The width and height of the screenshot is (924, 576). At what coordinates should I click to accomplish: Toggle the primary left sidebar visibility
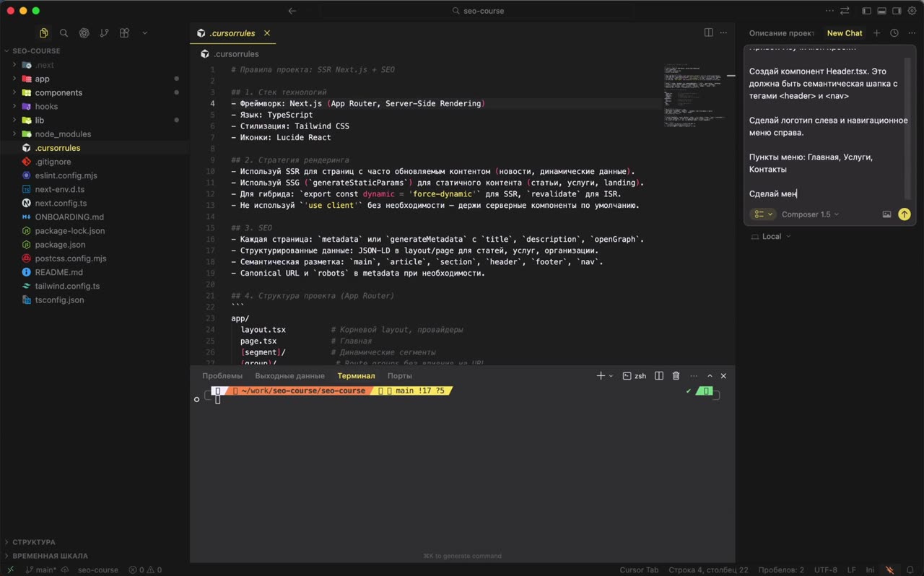[x=866, y=11]
